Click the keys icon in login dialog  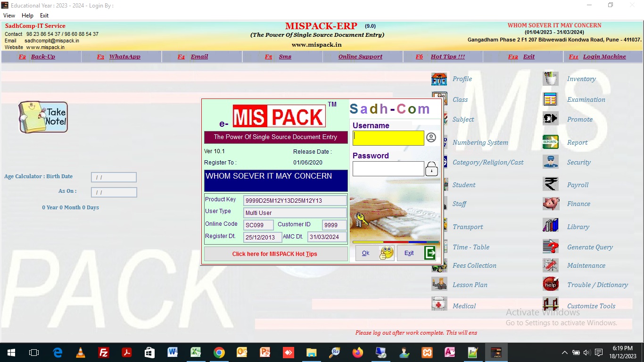[362, 220]
